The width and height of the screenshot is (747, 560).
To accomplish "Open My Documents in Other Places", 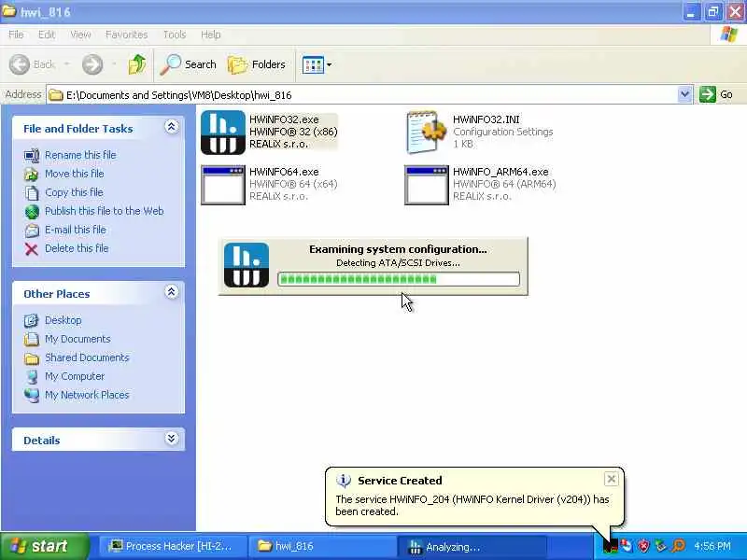I will click(78, 339).
